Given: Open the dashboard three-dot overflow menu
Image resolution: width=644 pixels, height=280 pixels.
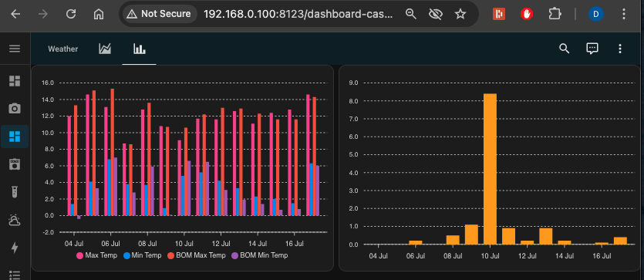Looking at the screenshot, I should coord(620,49).
